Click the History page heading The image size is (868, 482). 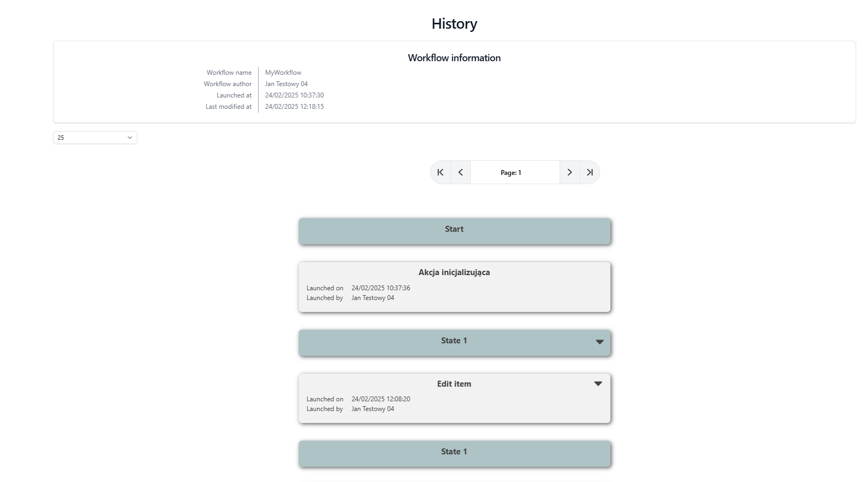[454, 24]
